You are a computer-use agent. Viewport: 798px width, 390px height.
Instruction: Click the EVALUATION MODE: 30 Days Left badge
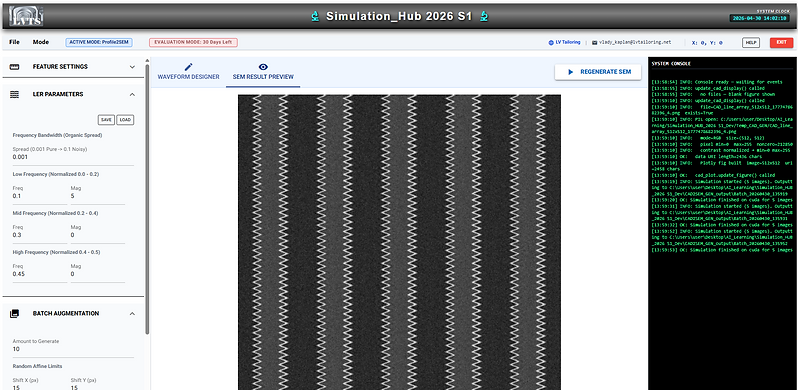(193, 42)
